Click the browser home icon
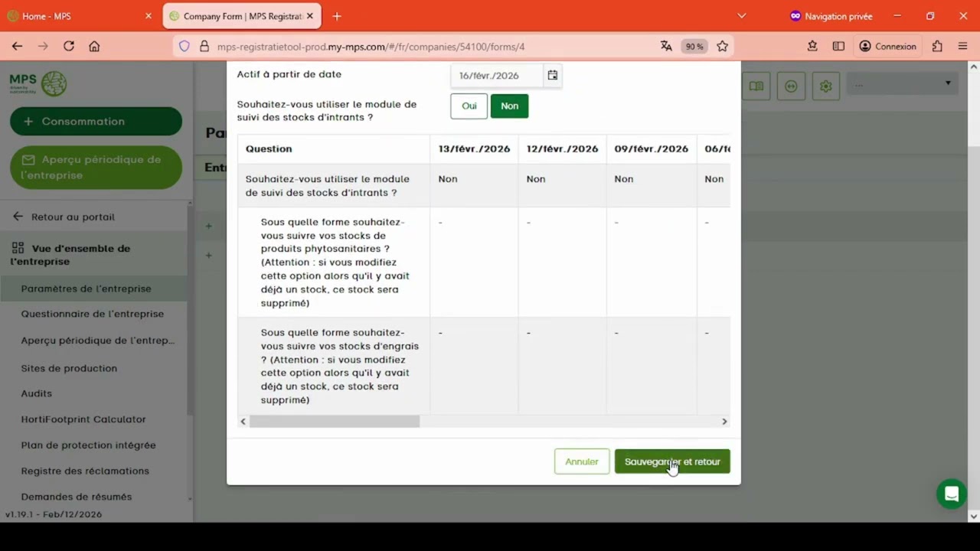 click(94, 46)
